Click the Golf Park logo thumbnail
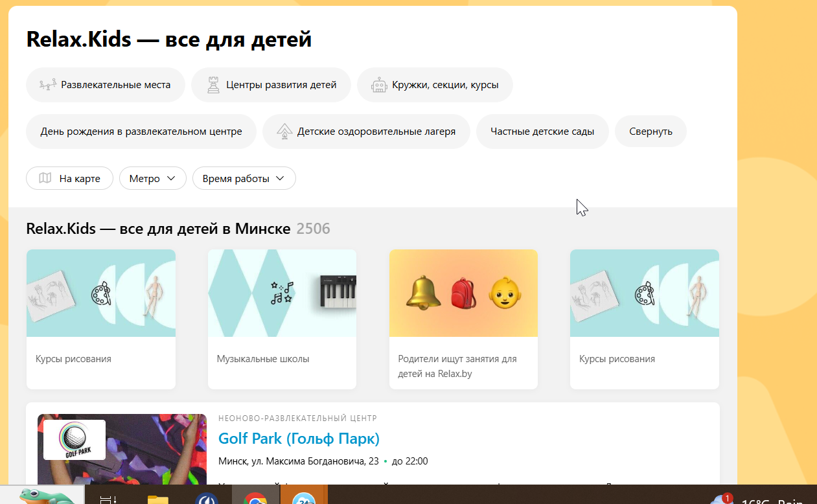The width and height of the screenshot is (817, 504). click(75, 440)
